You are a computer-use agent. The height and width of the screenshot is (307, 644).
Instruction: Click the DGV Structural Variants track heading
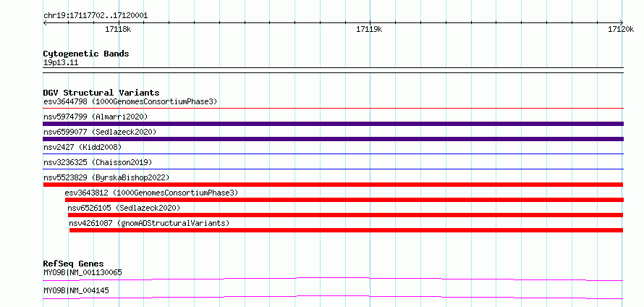[x=101, y=93]
